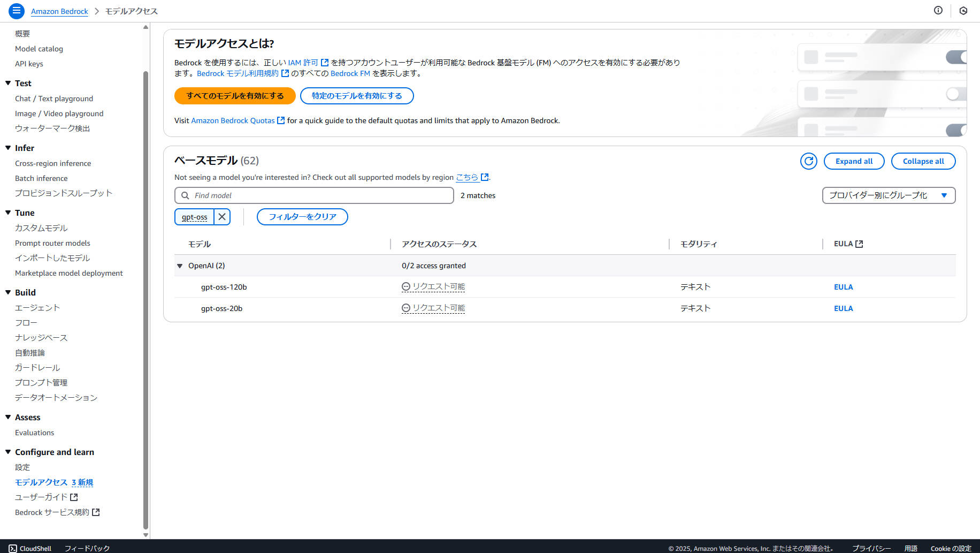Open 概要 in sidebar
The width and height of the screenshot is (980, 553).
22,34
